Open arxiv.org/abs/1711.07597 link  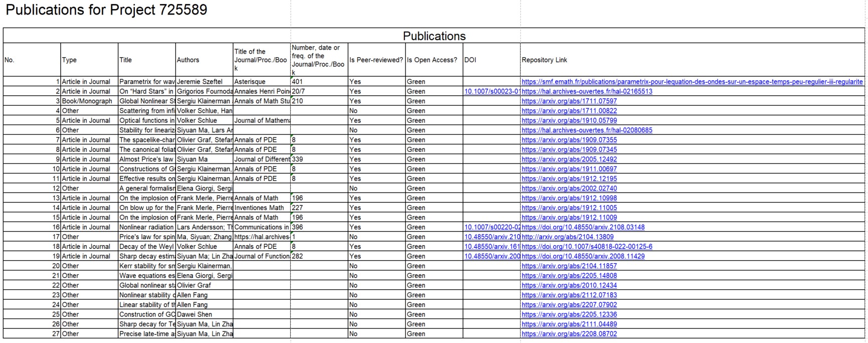569,101
